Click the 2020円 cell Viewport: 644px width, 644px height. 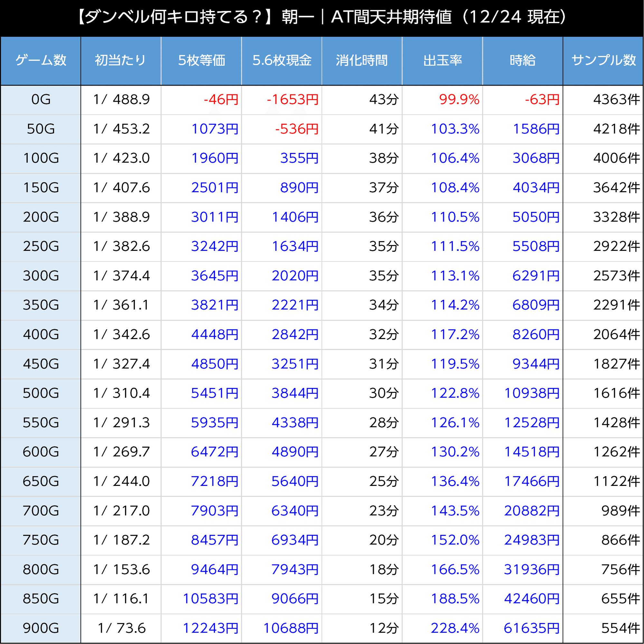(x=282, y=276)
